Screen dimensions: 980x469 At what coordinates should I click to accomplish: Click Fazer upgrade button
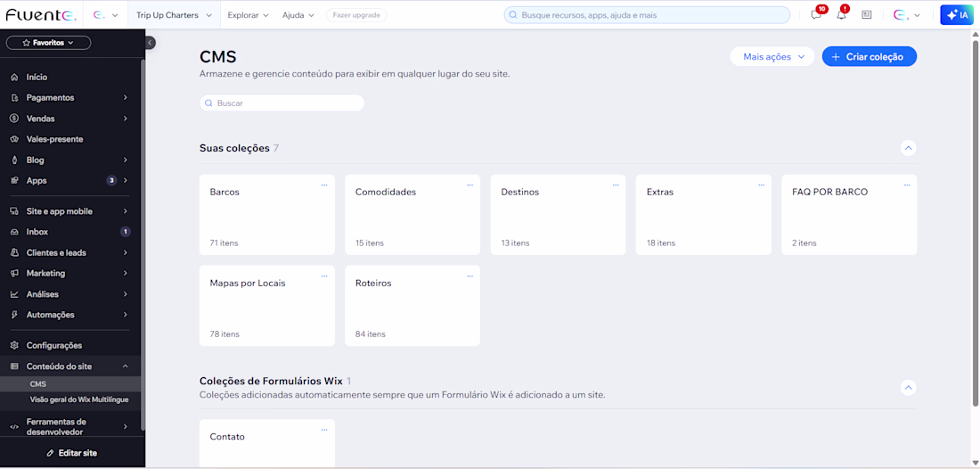(356, 14)
